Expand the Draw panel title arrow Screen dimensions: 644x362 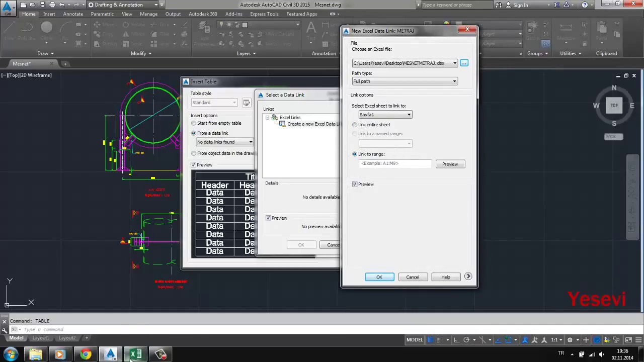click(x=52, y=54)
